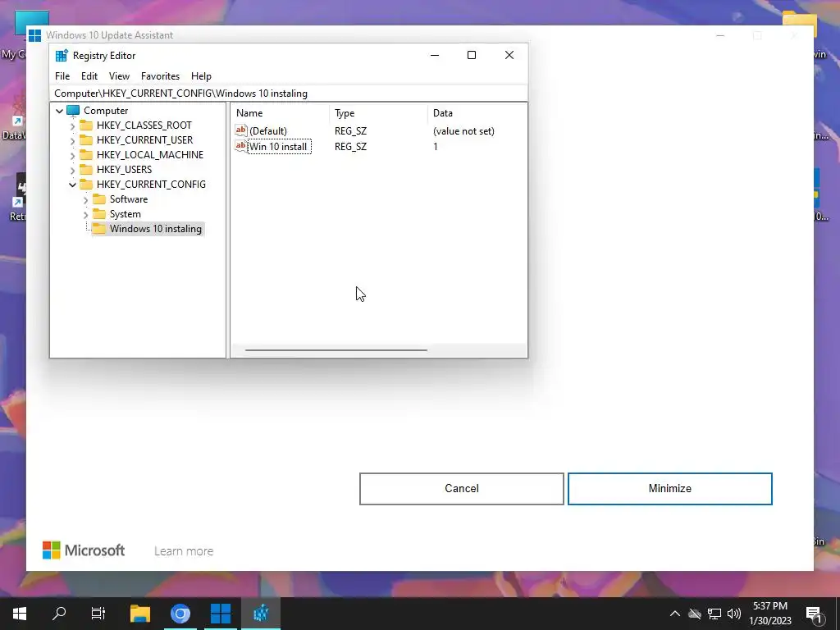Image resolution: width=840 pixels, height=630 pixels.
Task: Select the Win 10 install value name
Action: 279,147
